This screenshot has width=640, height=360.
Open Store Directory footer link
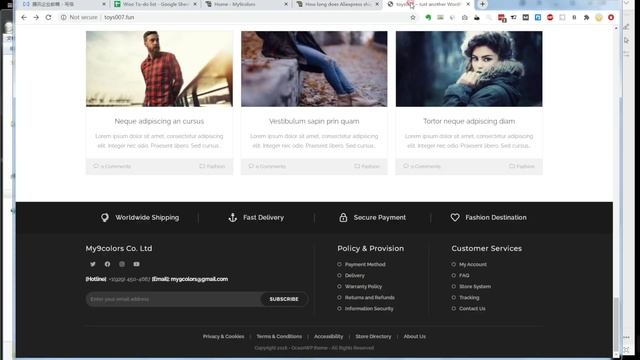point(373,336)
